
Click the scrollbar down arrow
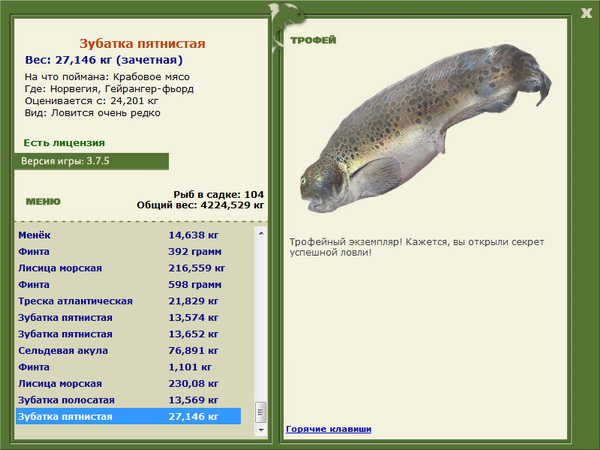click(x=261, y=430)
